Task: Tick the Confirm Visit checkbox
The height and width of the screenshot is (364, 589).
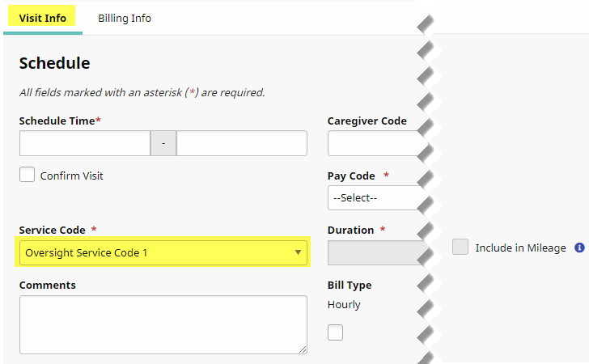Action: [x=28, y=175]
